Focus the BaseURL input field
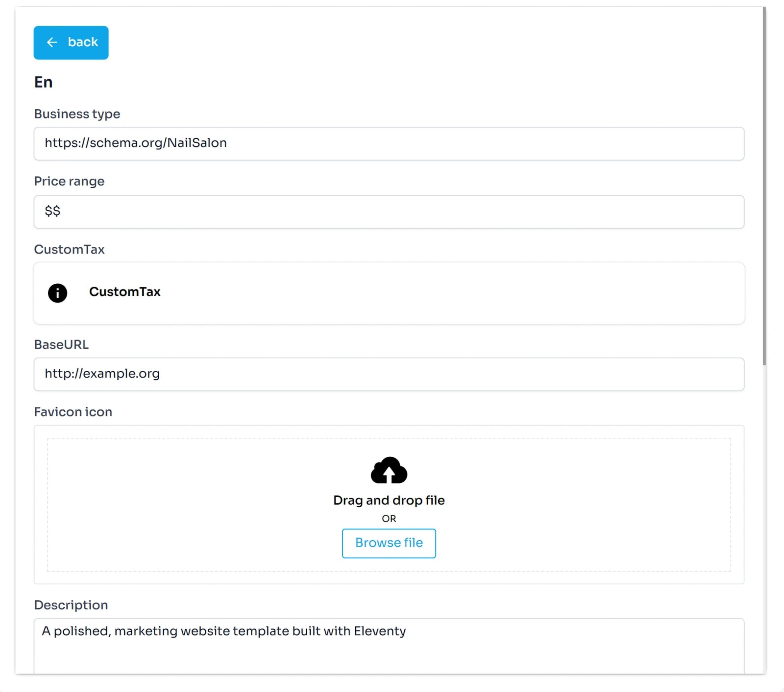Image resolution: width=784 pixels, height=692 pixels. click(389, 374)
